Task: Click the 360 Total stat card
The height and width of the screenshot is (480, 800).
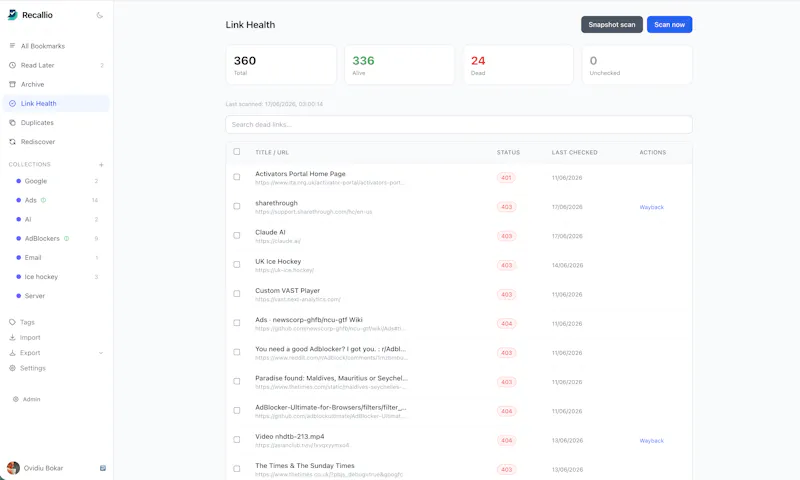Action: click(x=281, y=65)
